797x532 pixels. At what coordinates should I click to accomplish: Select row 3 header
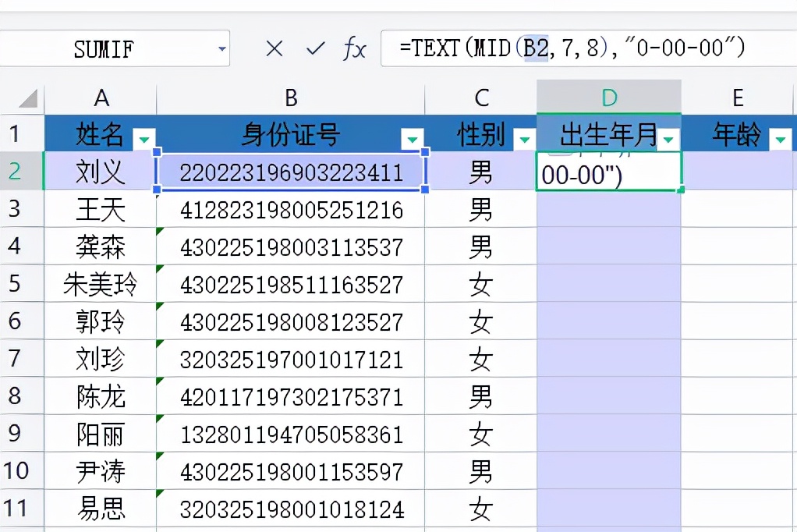tap(22, 208)
